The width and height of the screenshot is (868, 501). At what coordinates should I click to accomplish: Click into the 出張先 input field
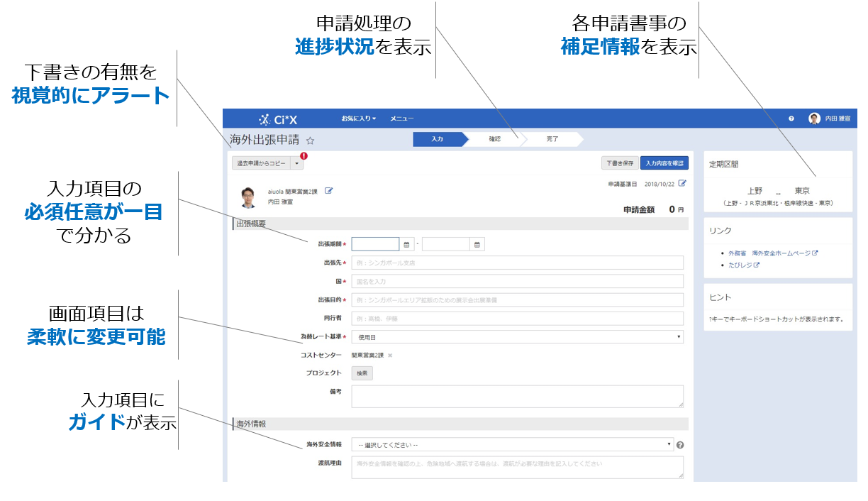click(x=517, y=263)
